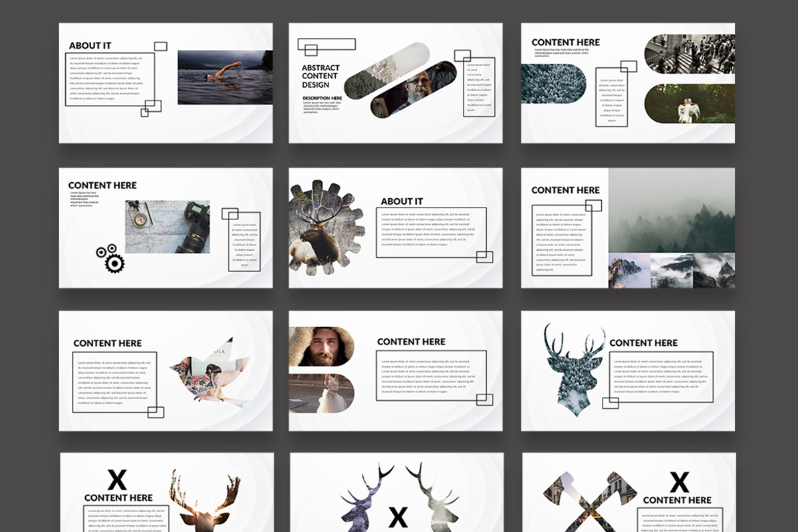Click the ABSTRACT CONTENT DESIGN title
The height and width of the screenshot is (532, 798).
tap(321, 76)
